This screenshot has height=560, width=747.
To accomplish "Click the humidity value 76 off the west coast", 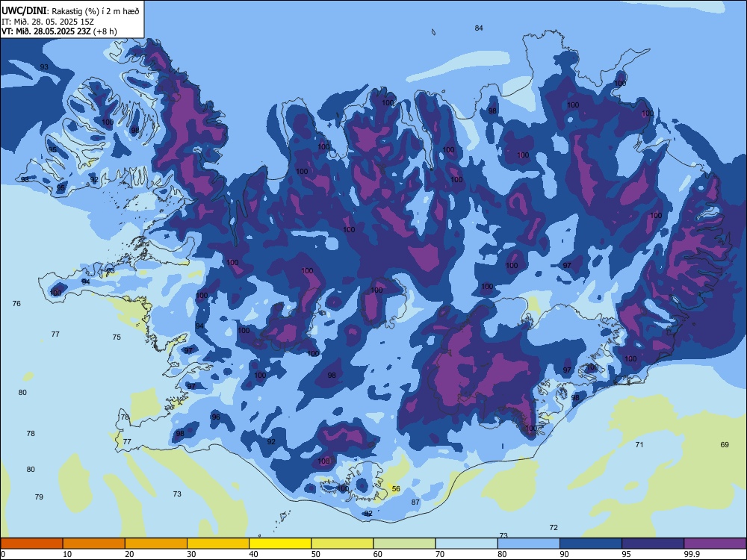I will [16, 303].
